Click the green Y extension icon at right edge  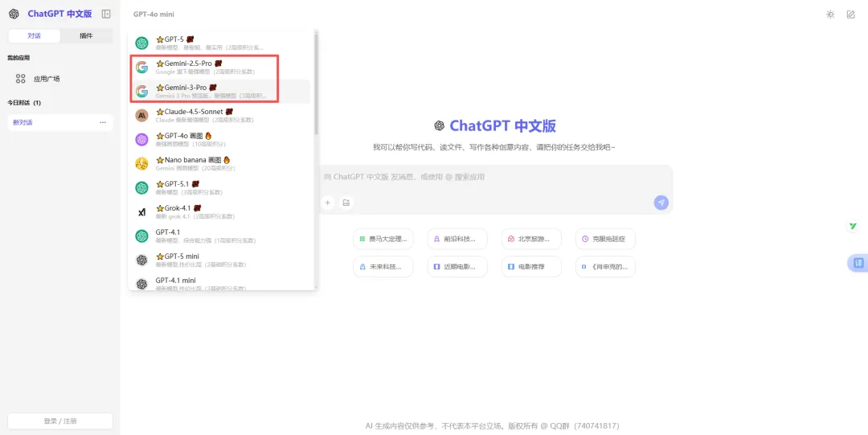pos(853,226)
